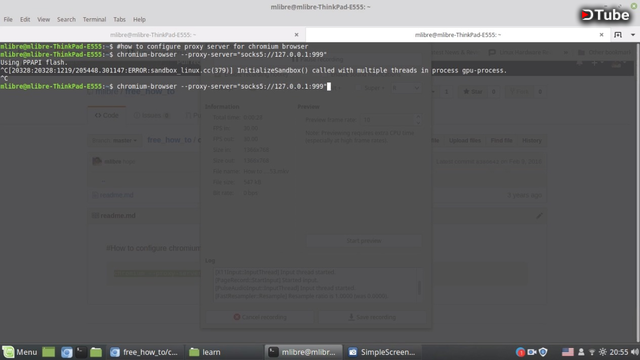Switch to the learn folder window
Screen dimensions: 640x360
[224, 352]
